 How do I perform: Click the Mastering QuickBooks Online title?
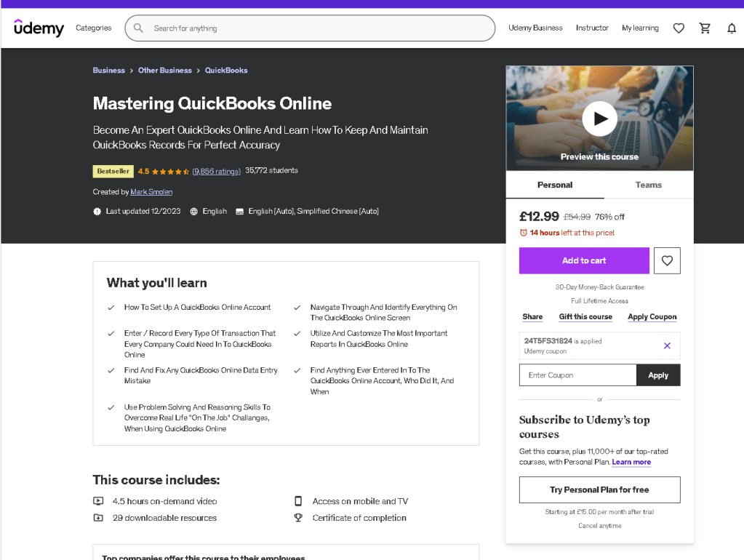coord(212,103)
